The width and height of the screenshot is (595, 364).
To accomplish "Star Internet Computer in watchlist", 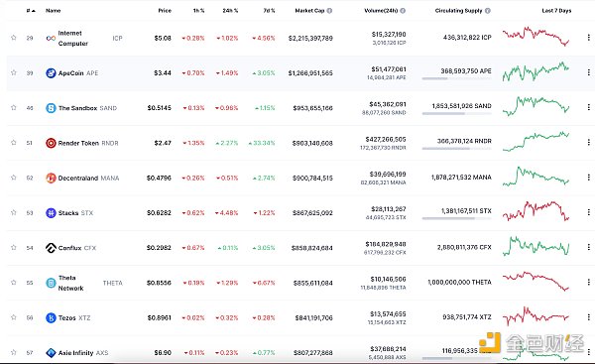I will (14, 38).
